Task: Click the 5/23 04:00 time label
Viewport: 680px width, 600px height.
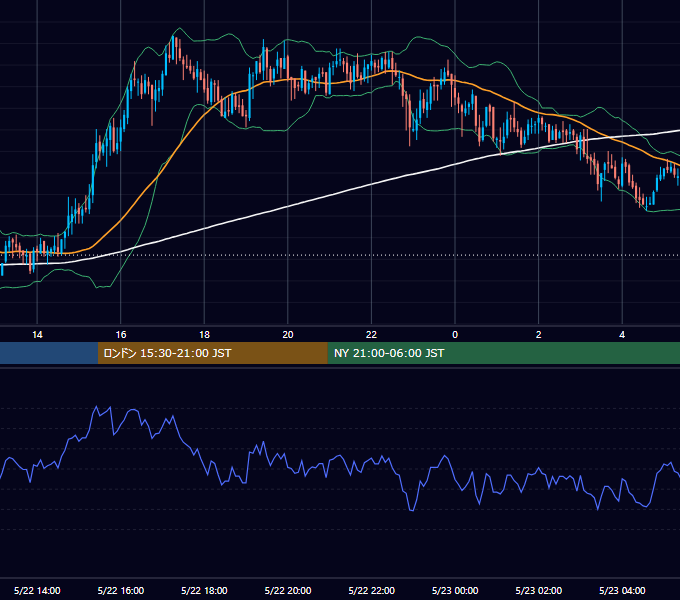Action: tap(622, 590)
